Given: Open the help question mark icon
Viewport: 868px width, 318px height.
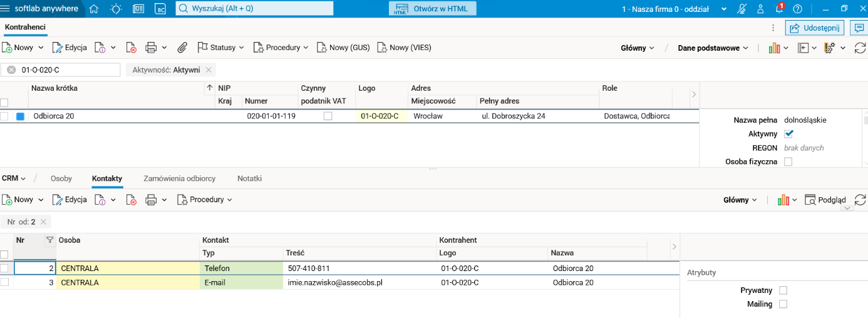Looking at the screenshot, I should 797,9.
